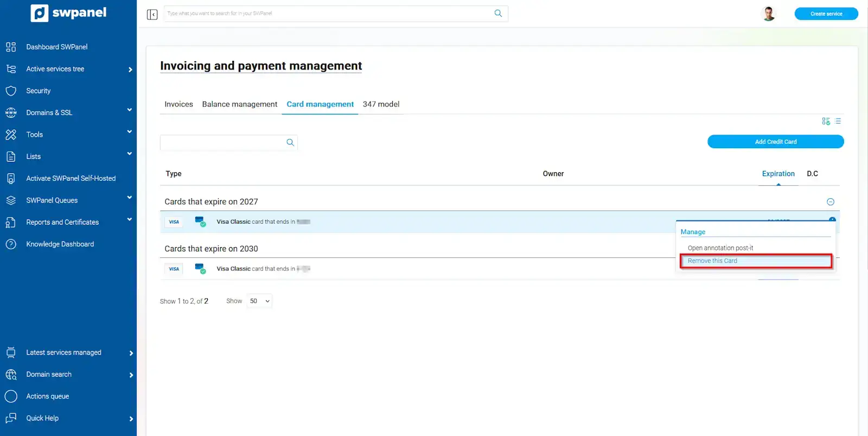The height and width of the screenshot is (436, 868).
Task: Open the user profile avatar
Action: [768, 14]
